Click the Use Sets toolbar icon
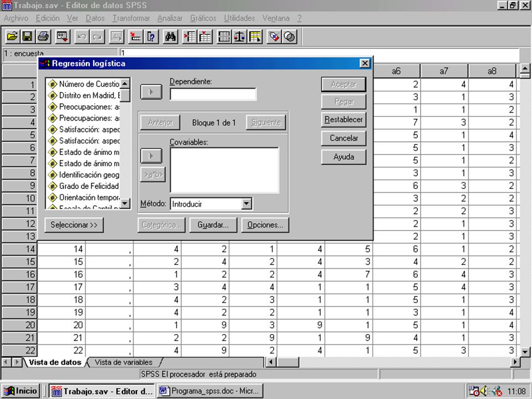Viewport: 532px width, 399px height. coord(289,37)
